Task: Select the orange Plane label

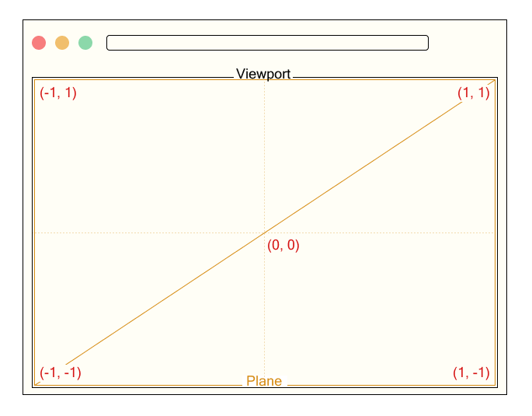Action: tap(264, 381)
